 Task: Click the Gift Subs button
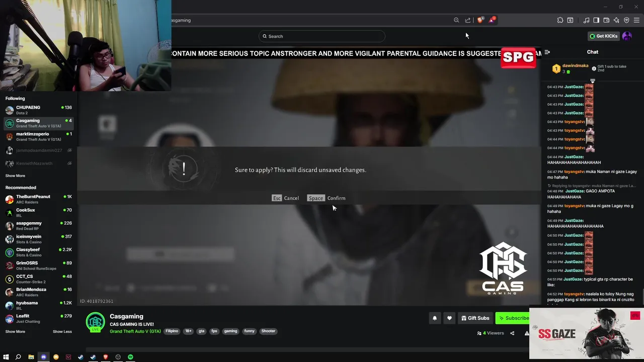(x=475, y=318)
